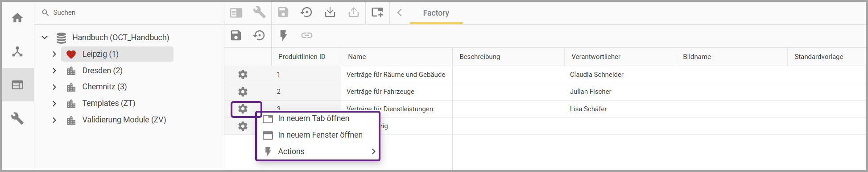Click the building icon next to Dresden
Viewport: 868px width, 172px height.
[71, 71]
